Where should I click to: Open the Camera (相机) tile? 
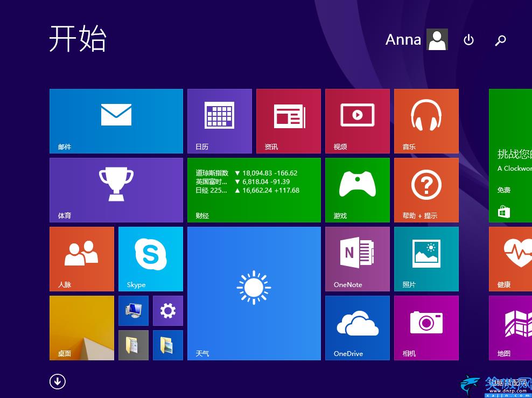click(426, 328)
